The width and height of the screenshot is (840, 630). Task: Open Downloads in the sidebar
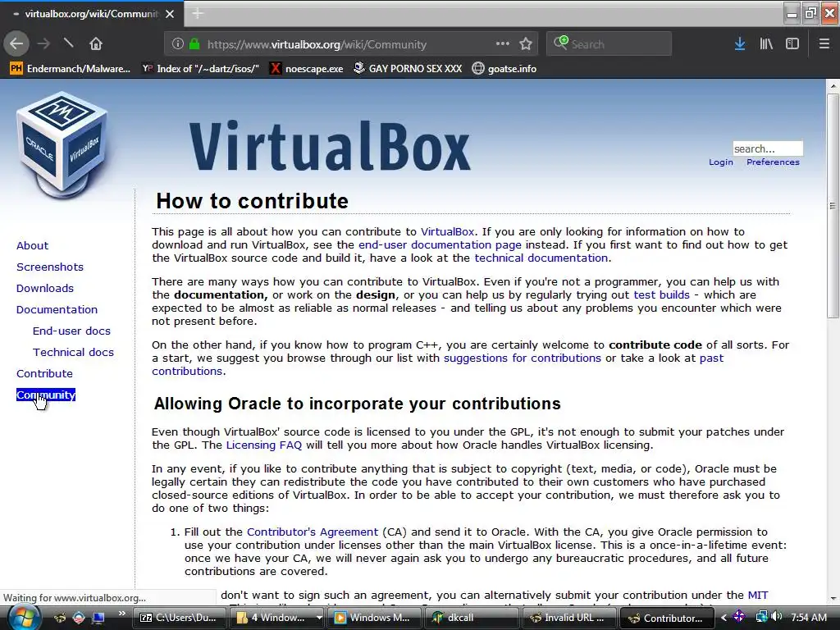click(45, 288)
